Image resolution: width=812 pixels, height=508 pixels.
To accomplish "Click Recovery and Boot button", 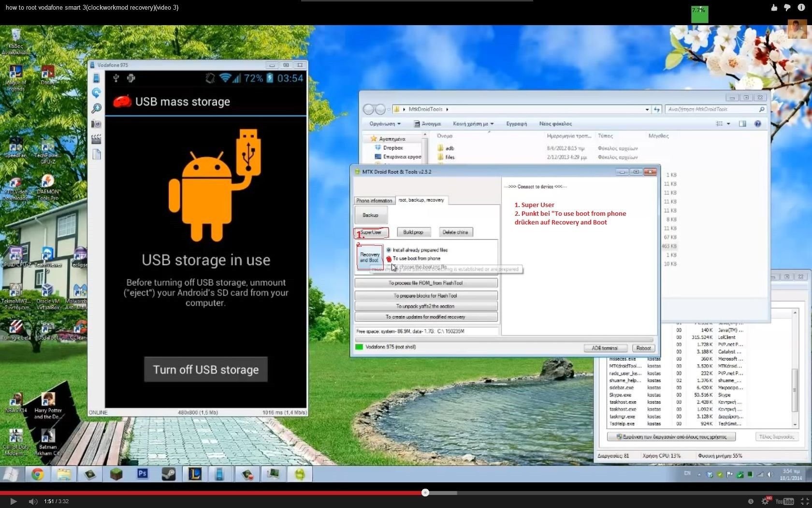I will tap(370, 257).
